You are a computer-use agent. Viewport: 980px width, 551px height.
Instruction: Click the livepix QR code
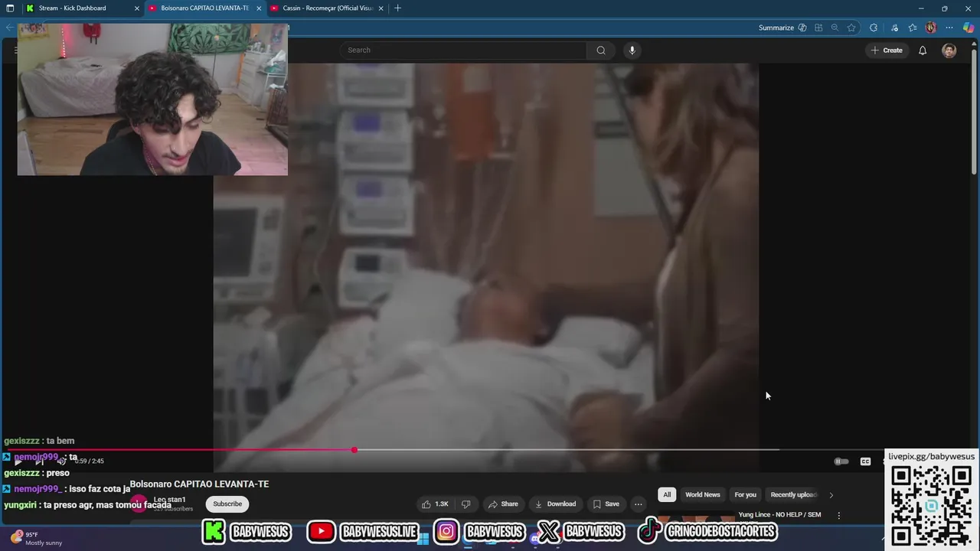pos(931,506)
